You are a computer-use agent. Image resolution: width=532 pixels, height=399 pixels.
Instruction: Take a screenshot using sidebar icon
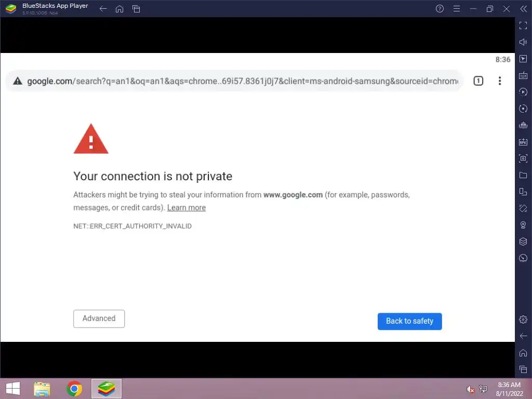pos(523,158)
